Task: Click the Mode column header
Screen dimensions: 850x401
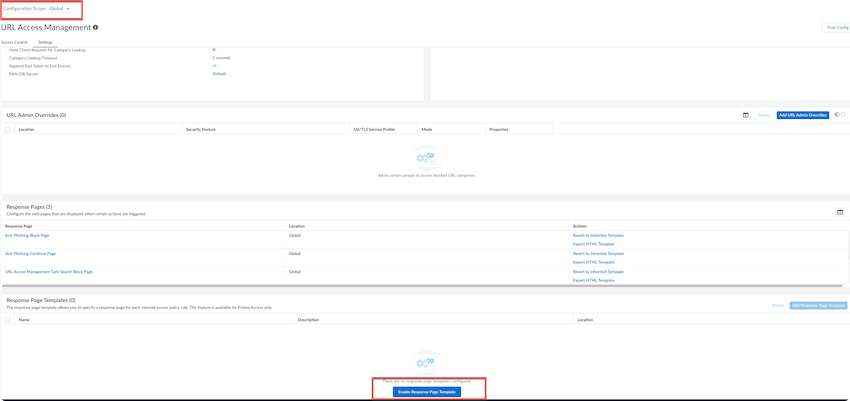Action: click(426, 130)
